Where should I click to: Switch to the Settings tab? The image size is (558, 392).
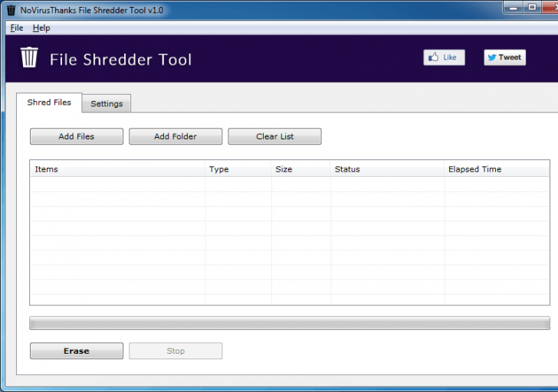tap(107, 103)
